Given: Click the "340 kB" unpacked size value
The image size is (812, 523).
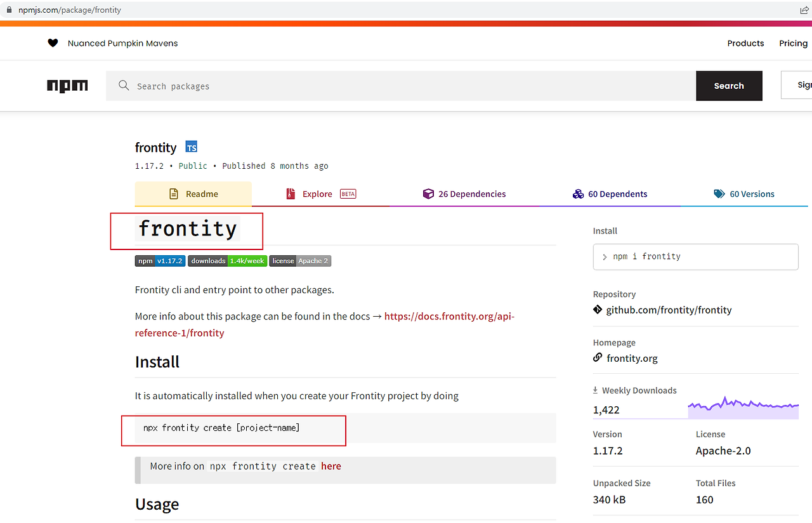Looking at the screenshot, I should pyautogui.click(x=609, y=500).
